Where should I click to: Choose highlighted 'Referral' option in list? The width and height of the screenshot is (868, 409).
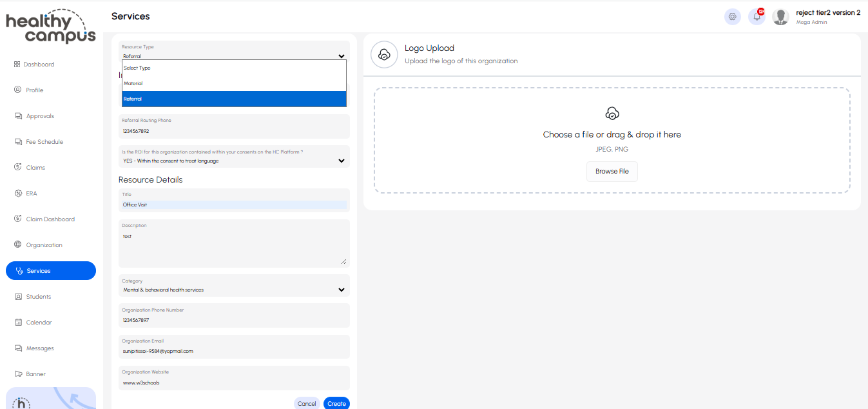click(234, 99)
